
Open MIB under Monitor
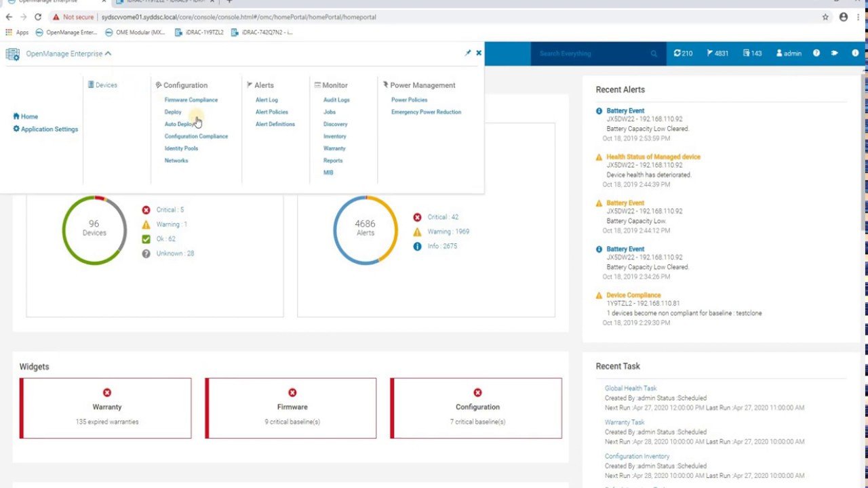[x=328, y=173]
